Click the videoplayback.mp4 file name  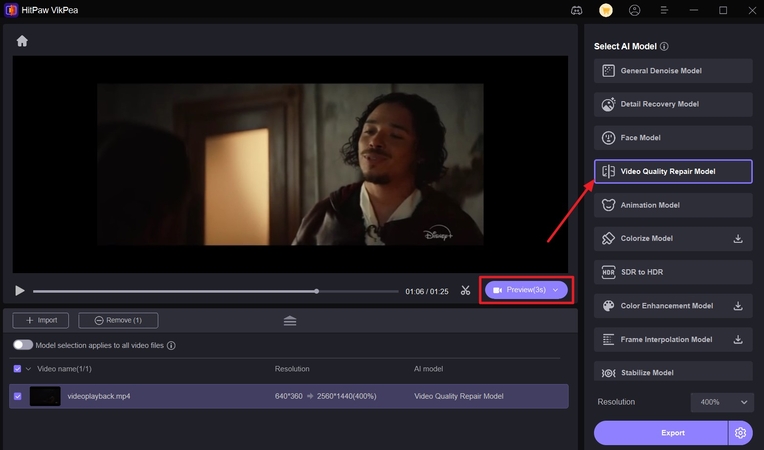(x=99, y=396)
